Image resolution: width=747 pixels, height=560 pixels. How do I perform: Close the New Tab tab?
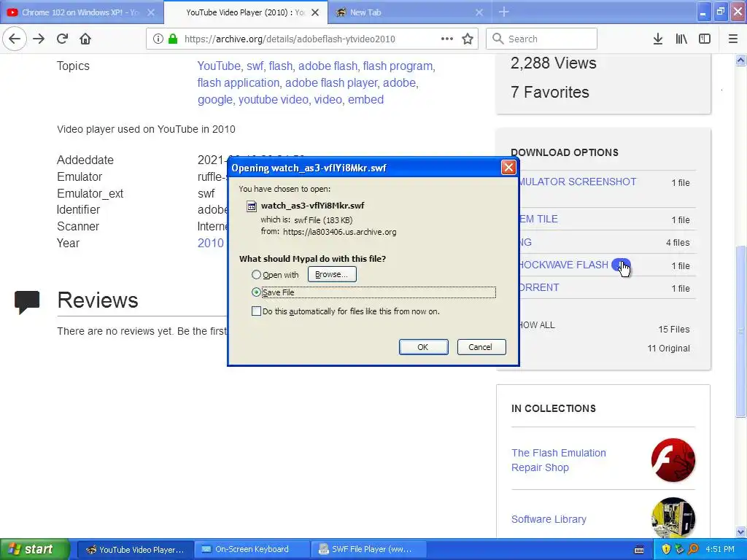[479, 12]
